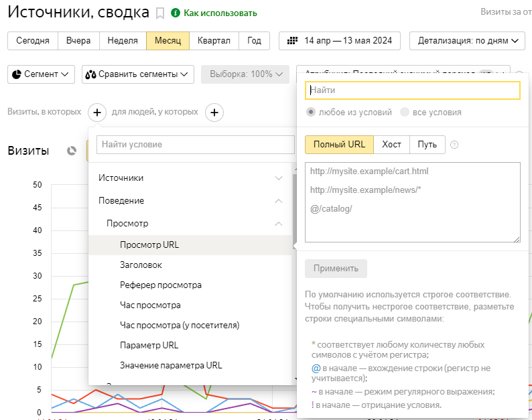This screenshot has width=532, height=420.
Task: Add visit condition with the first plus button
Action: (97, 112)
